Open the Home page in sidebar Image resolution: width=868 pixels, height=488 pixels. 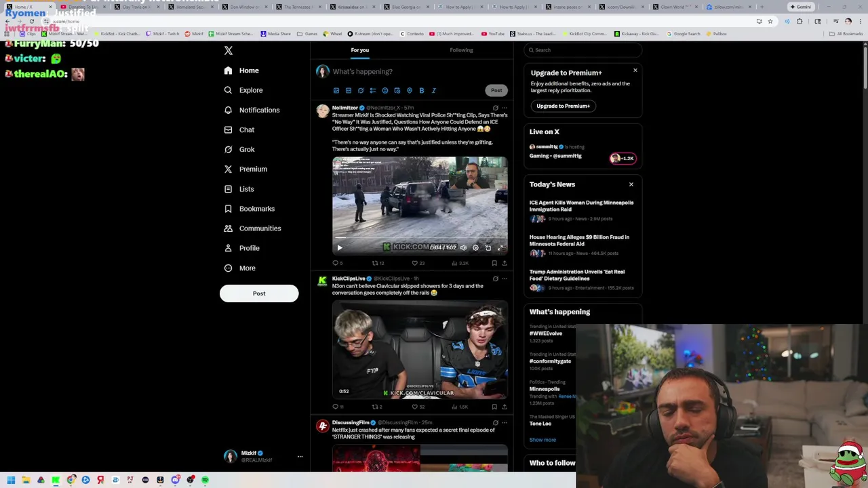(x=241, y=70)
